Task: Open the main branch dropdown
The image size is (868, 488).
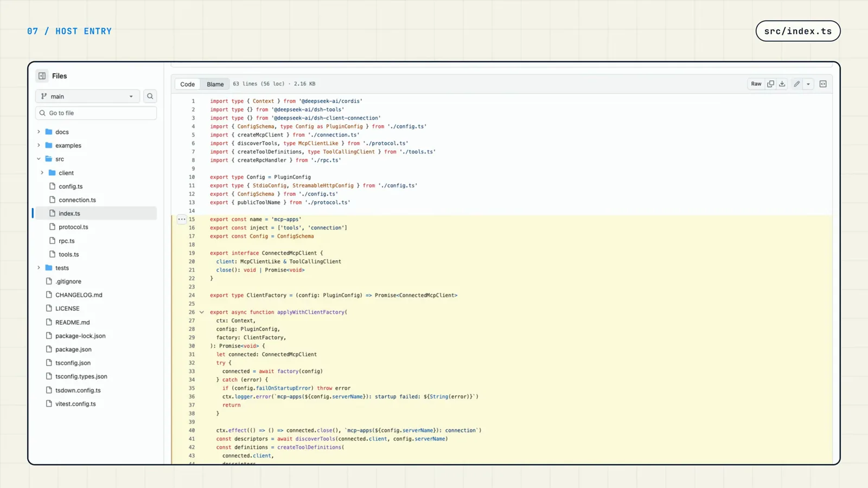Action: tap(87, 97)
